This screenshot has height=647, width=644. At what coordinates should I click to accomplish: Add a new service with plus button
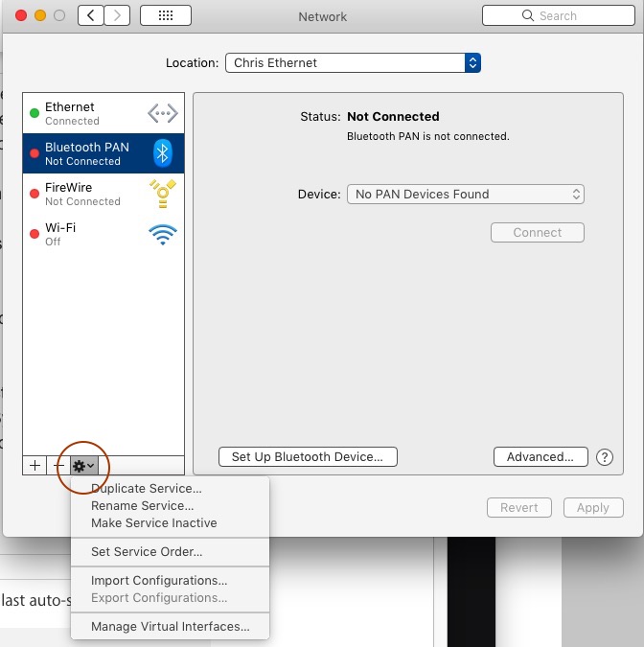[x=34, y=466]
